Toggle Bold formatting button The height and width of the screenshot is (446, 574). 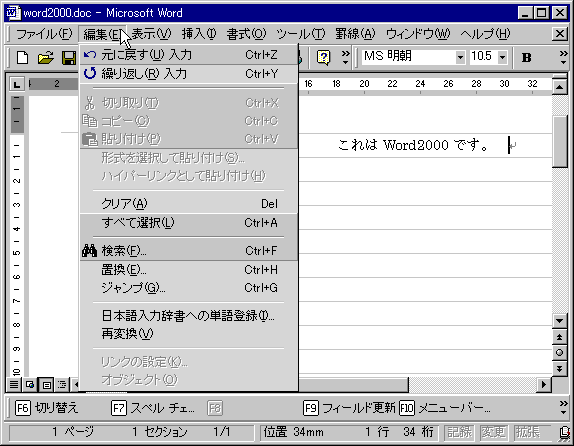click(526, 57)
